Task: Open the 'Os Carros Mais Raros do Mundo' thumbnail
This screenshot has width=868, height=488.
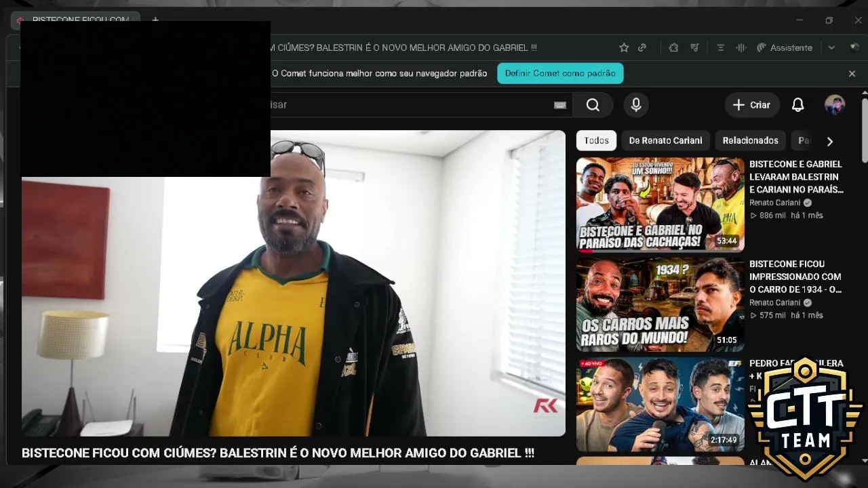Action: pos(660,304)
